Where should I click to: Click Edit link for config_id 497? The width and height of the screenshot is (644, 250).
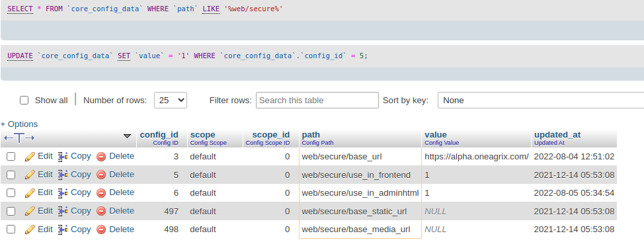pos(45,210)
